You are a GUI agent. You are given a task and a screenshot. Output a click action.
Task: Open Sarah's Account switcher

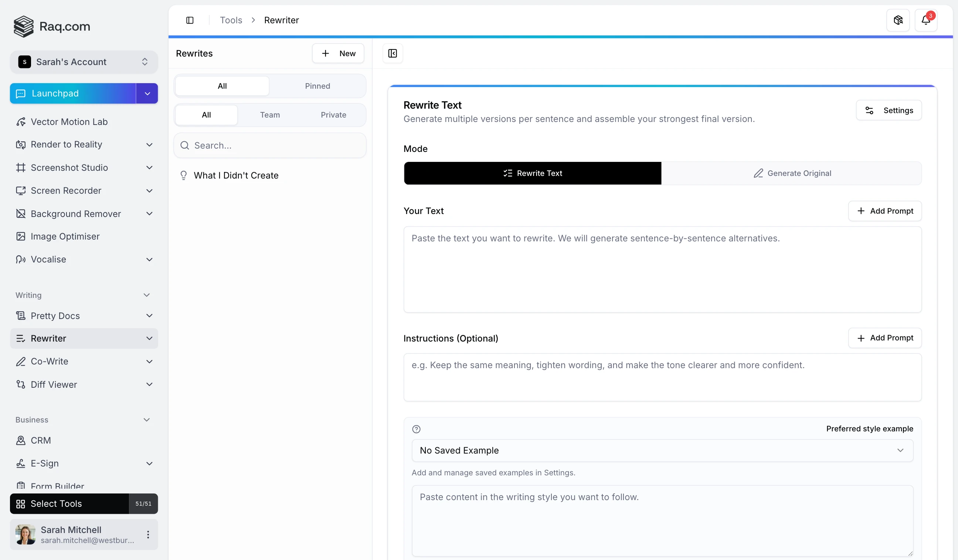tap(84, 62)
